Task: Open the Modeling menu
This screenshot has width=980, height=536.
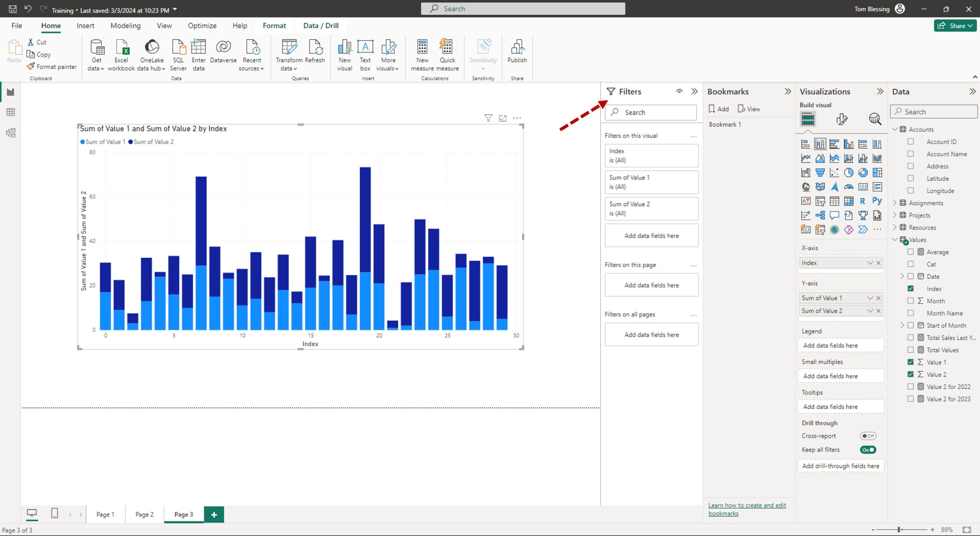Action: (125, 25)
